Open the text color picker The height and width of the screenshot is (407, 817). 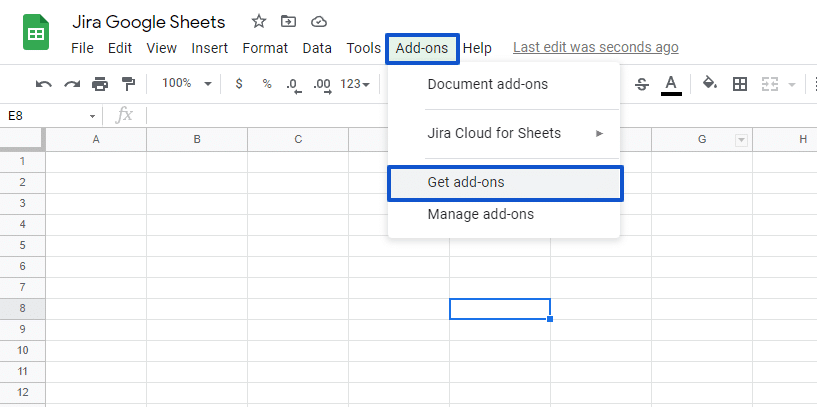671,84
